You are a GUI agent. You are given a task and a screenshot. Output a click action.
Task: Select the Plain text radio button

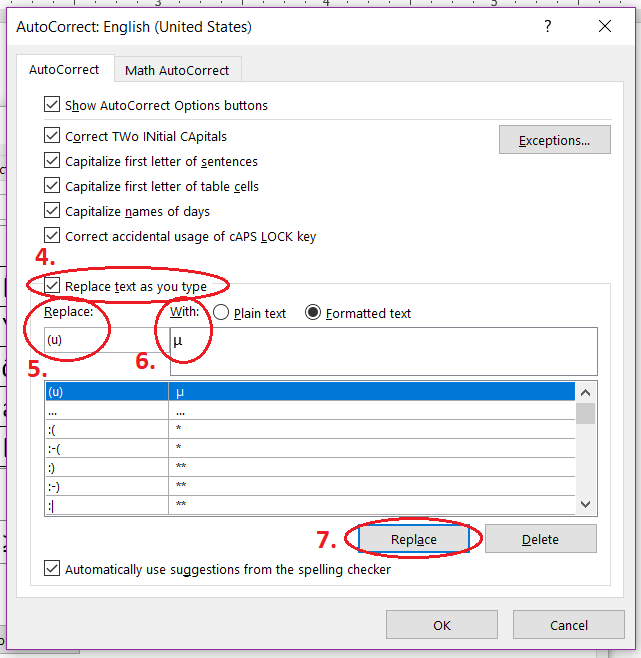(x=221, y=313)
